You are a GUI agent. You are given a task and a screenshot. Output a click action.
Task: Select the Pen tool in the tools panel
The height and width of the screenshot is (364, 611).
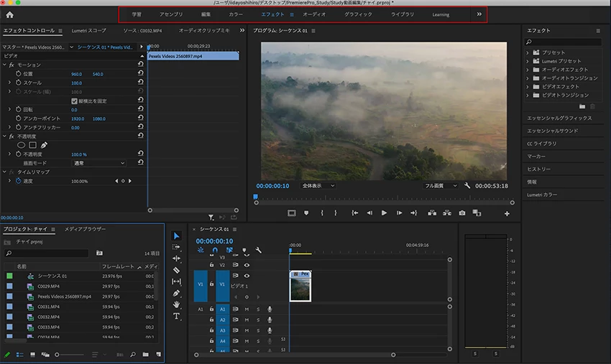point(177,293)
